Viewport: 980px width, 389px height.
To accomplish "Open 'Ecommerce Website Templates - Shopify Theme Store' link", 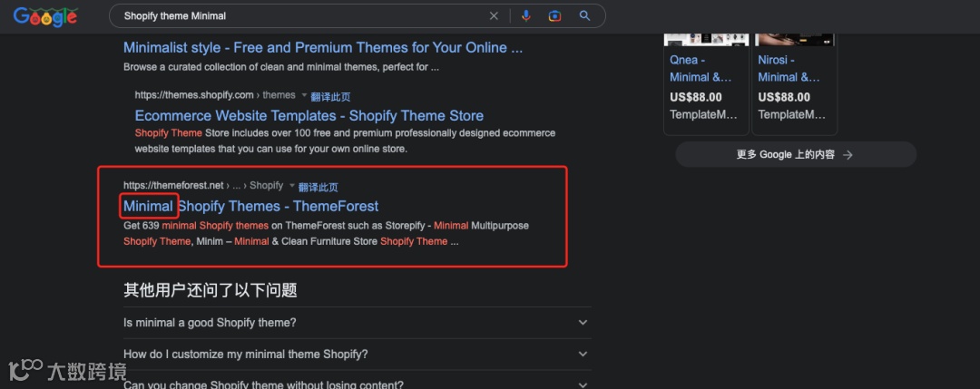I will [x=309, y=115].
